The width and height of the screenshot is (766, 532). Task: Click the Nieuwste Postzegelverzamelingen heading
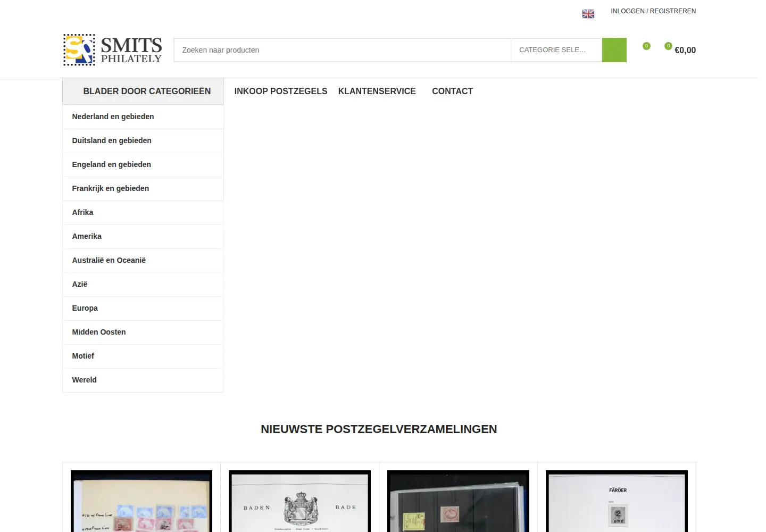[379, 429]
